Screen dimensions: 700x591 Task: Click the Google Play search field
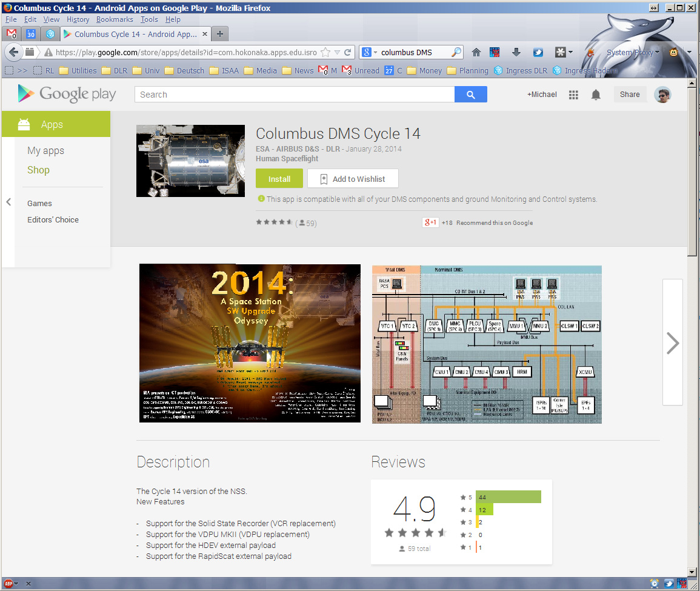tap(295, 95)
